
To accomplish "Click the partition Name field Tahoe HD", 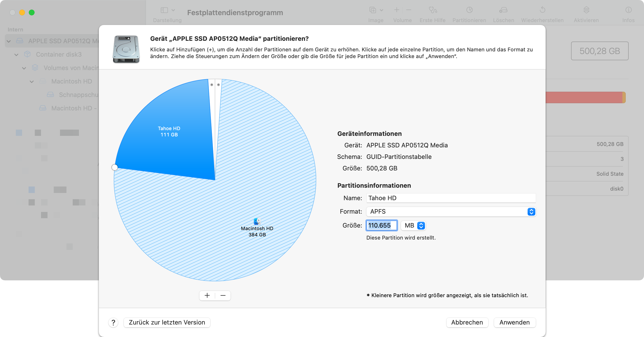I will tap(451, 198).
